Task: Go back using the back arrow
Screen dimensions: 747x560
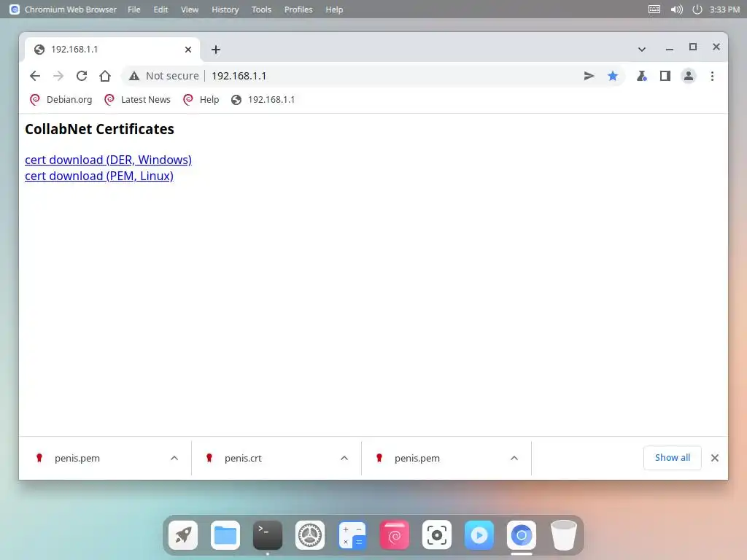Action: pos(35,76)
